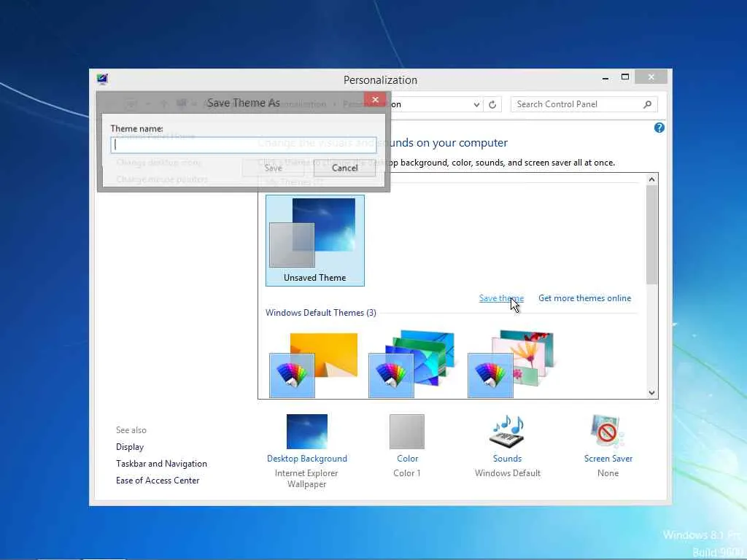Open the Sounds settings icon
Screen dimensions: 747x560
tap(508, 432)
